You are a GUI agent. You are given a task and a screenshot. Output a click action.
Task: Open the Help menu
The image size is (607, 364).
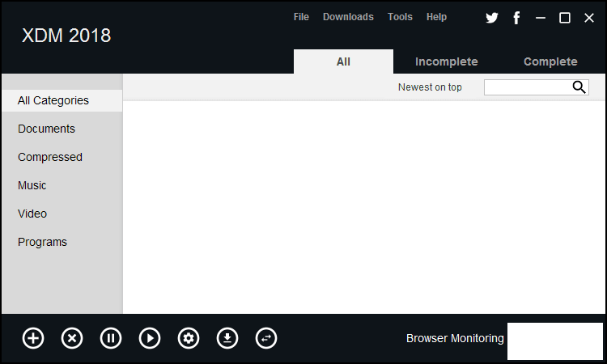(437, 17)
